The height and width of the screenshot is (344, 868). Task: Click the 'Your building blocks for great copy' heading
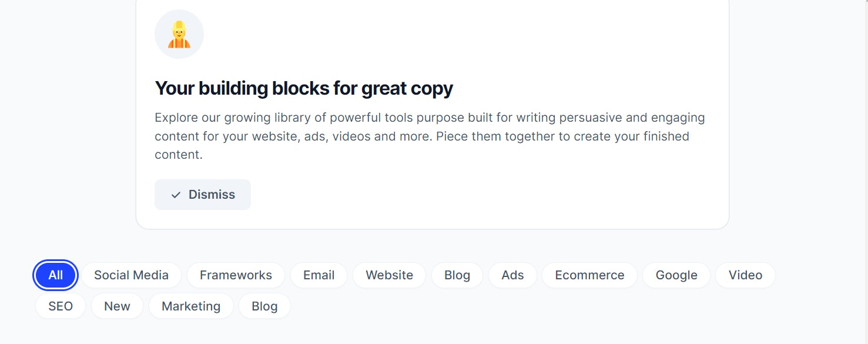(304, 88)
